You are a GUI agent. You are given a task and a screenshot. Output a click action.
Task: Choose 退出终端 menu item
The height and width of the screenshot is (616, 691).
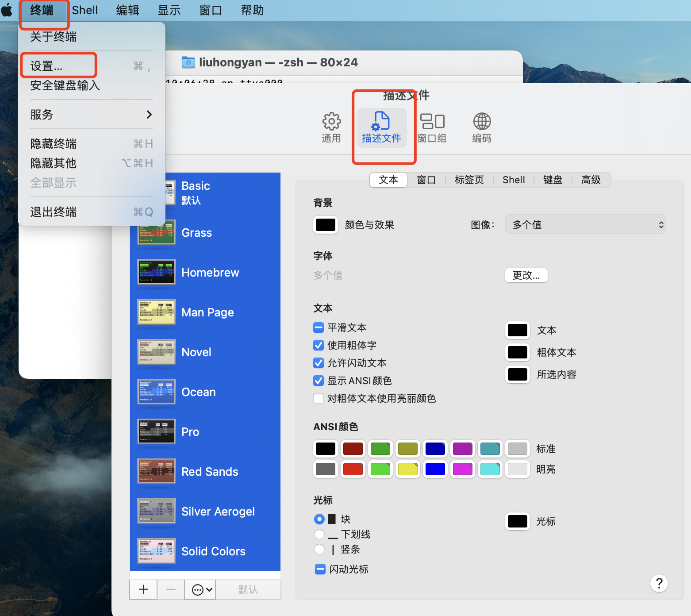[92, 212]
